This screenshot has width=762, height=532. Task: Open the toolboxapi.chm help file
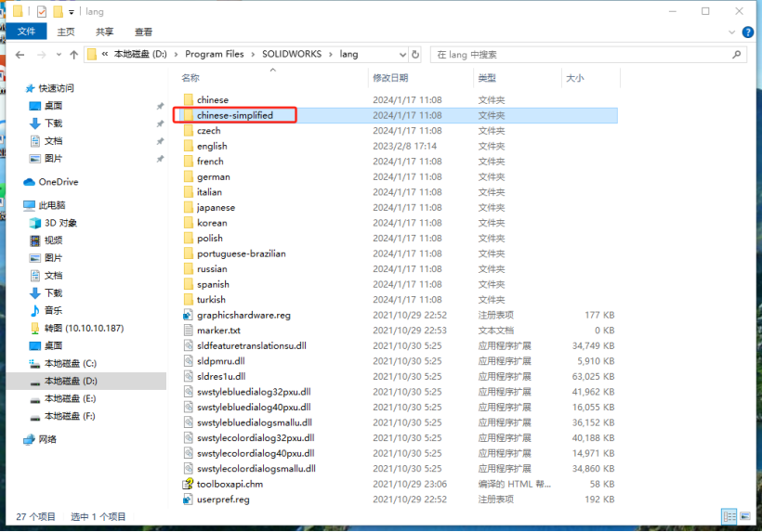pos(230,484)
